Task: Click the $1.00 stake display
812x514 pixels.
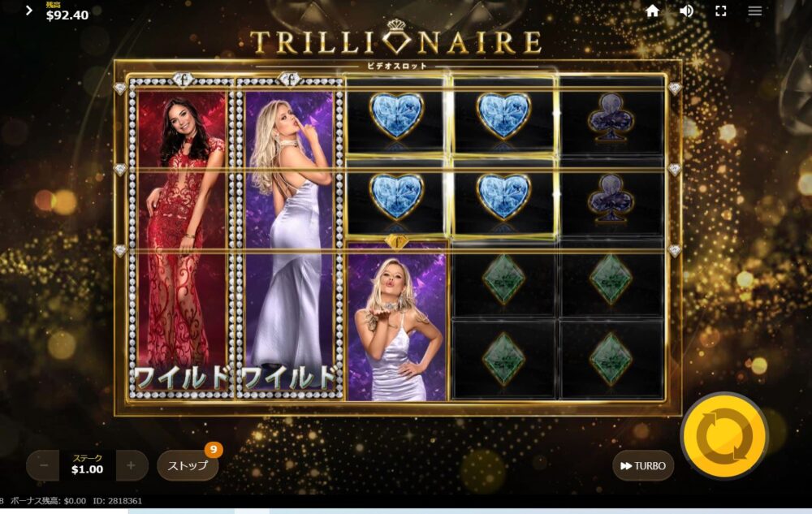Action: tap(87, 464)
